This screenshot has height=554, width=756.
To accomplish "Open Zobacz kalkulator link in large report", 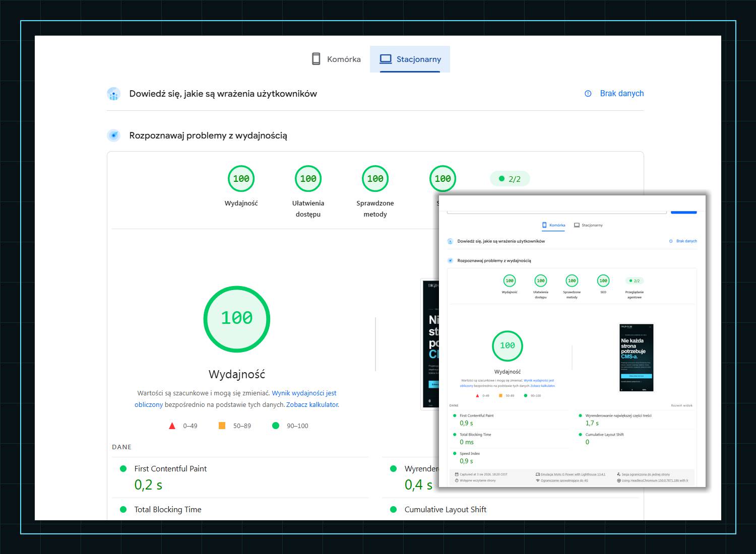I will [312, 404].
